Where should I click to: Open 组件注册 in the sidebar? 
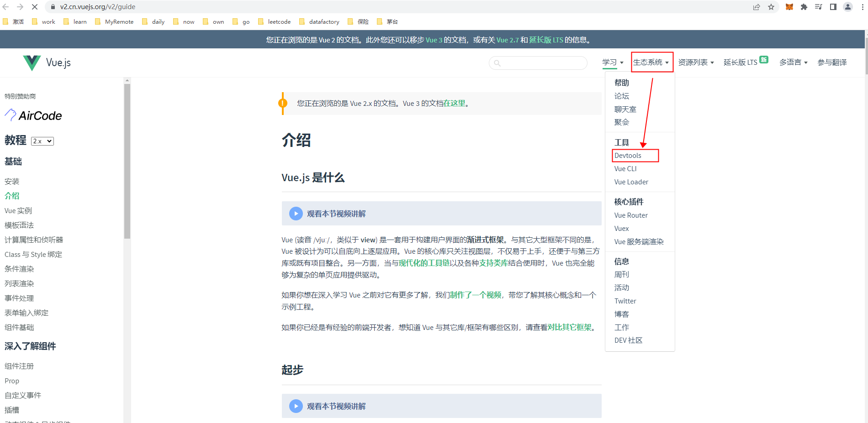tap(19, 366)
